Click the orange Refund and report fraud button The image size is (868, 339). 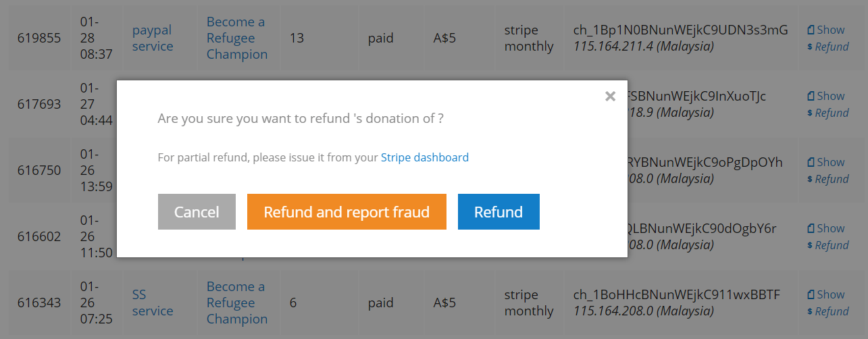point(347,212)
